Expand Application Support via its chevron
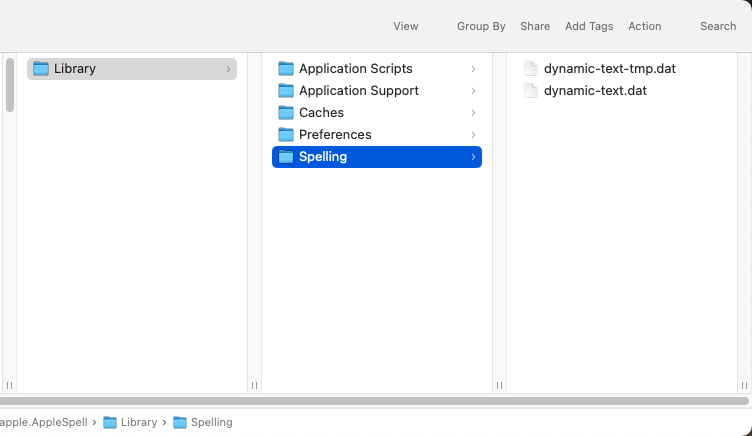752x436 pixels. [x=473, y=91]
